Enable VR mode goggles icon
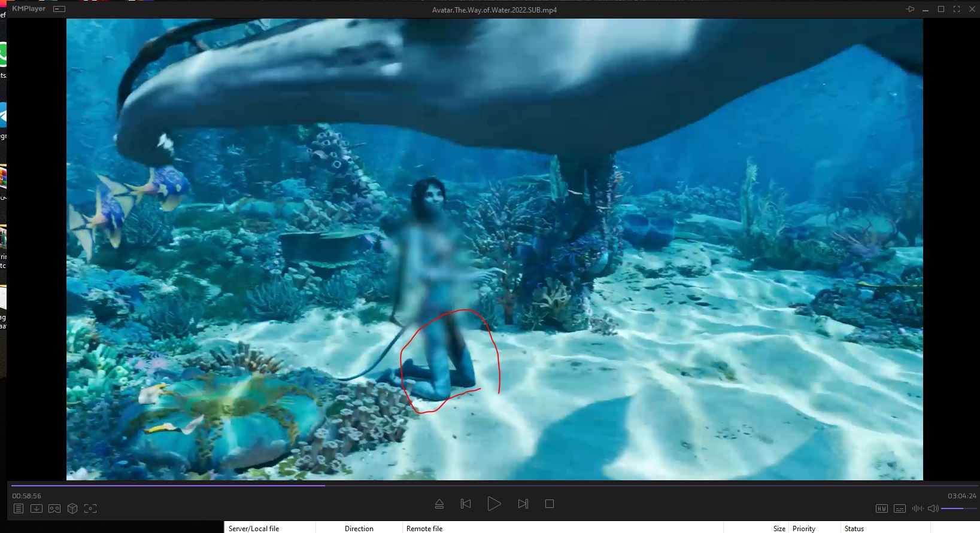This screenshot has width=980, height=533. [x=54, y=508]
